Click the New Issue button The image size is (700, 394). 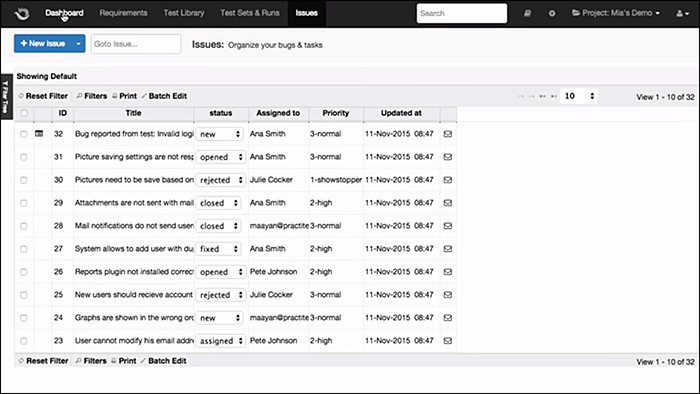(x=43, y=44)
